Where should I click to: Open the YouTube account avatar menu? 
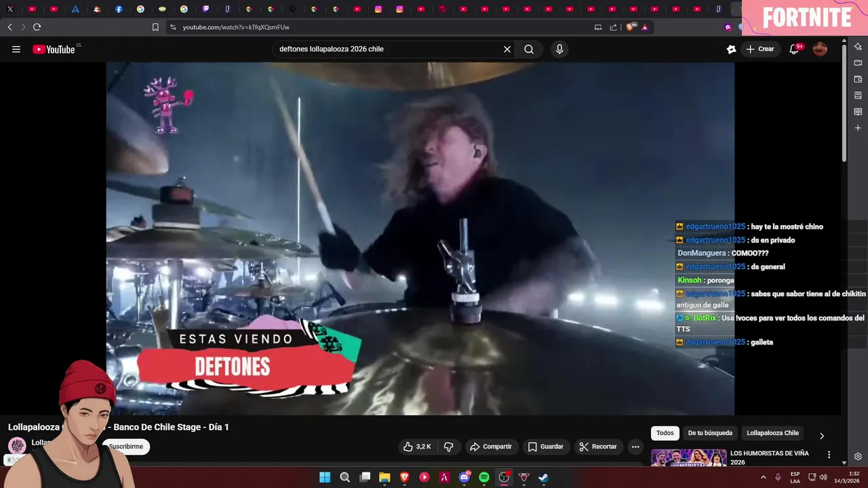click(820, 49)
